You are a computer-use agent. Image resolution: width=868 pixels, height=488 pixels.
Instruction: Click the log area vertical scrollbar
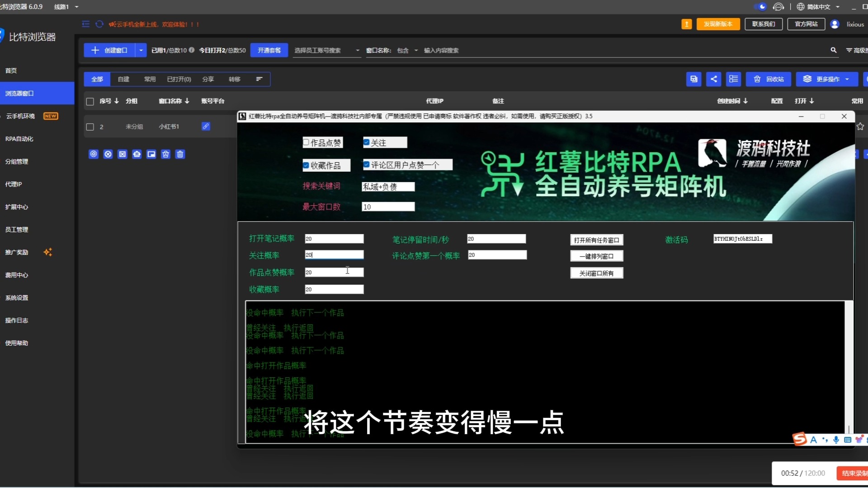click(849, 372)
